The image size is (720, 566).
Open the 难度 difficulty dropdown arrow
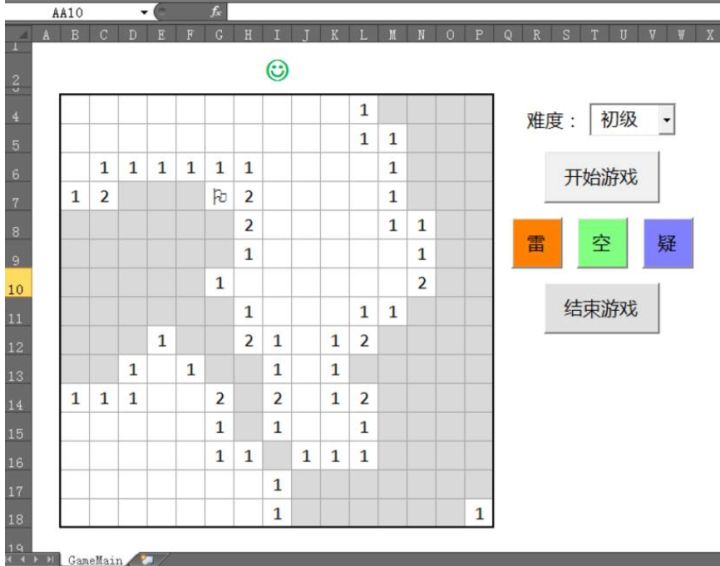click(x=666, y=120)
